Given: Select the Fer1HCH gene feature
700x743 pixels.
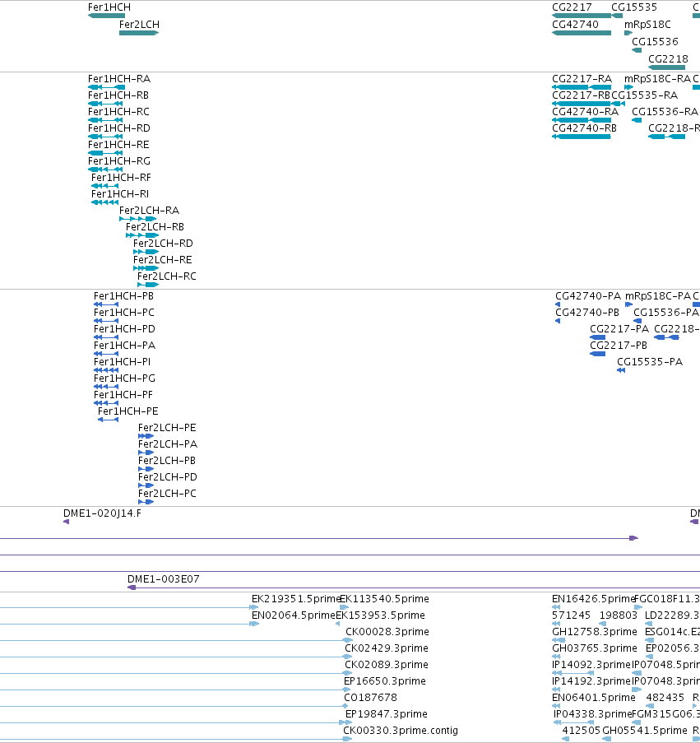Looking at the screenshot, I should (107, 16).
